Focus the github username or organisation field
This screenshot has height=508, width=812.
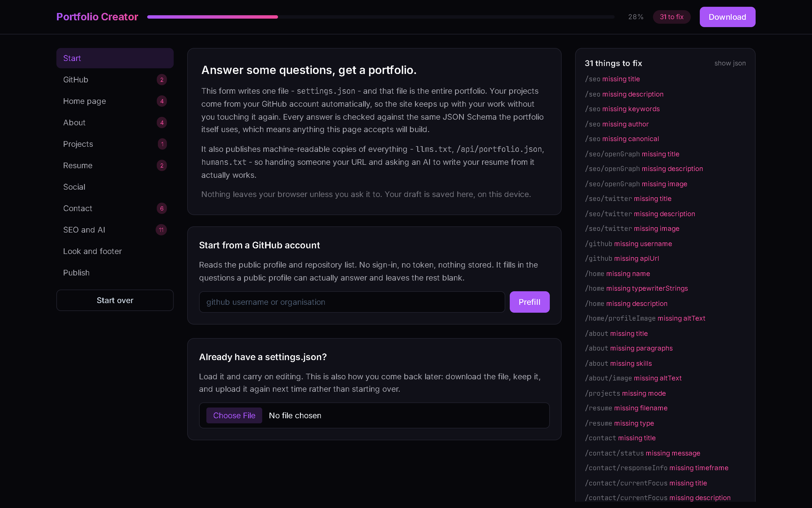coord(352,302)
